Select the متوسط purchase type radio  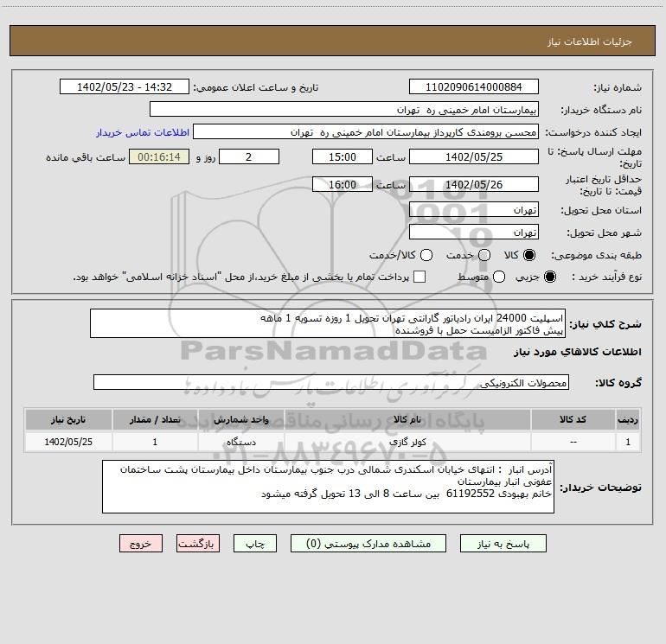click(499, 277)
